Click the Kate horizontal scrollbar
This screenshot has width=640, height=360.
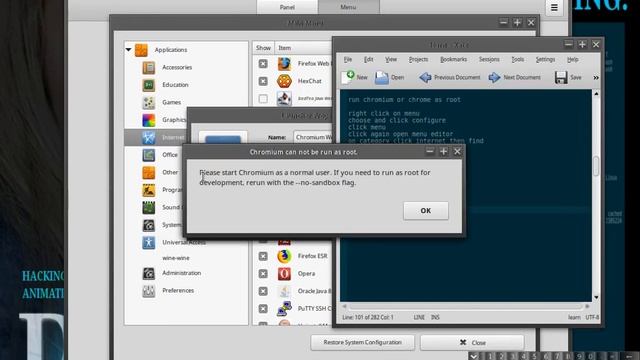[x=466, y=306]
